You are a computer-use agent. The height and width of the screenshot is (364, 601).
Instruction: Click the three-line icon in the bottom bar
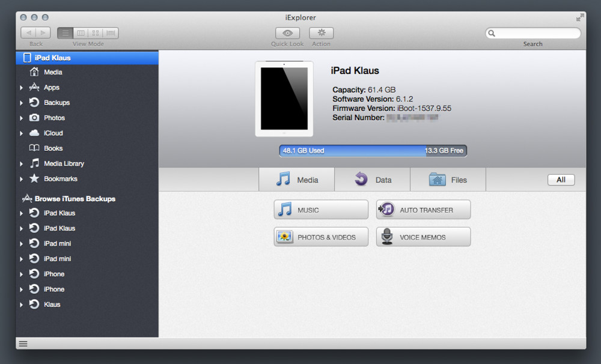(x=23, y=344)
